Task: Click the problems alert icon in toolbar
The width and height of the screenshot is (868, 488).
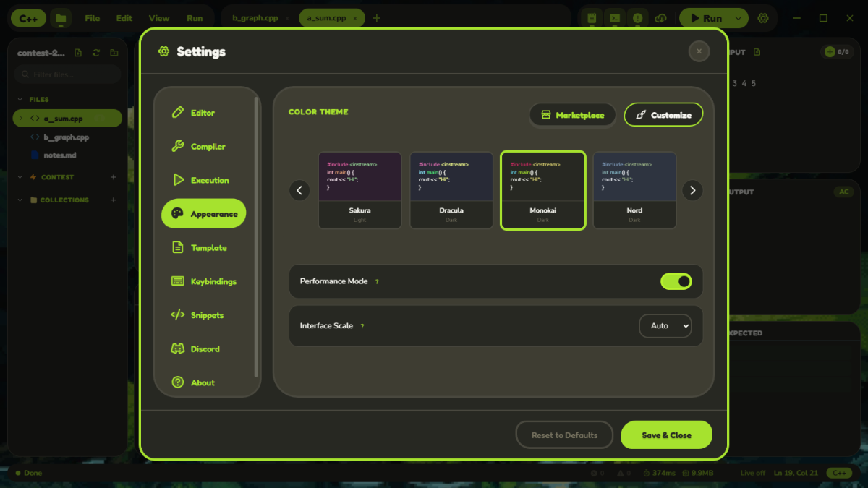Action: coord(637,18)
